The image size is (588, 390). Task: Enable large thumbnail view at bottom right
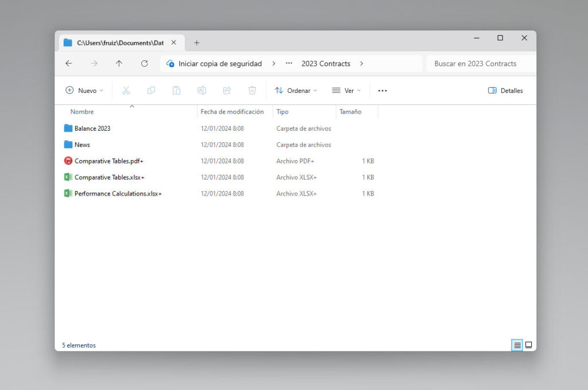coord(529,345)
